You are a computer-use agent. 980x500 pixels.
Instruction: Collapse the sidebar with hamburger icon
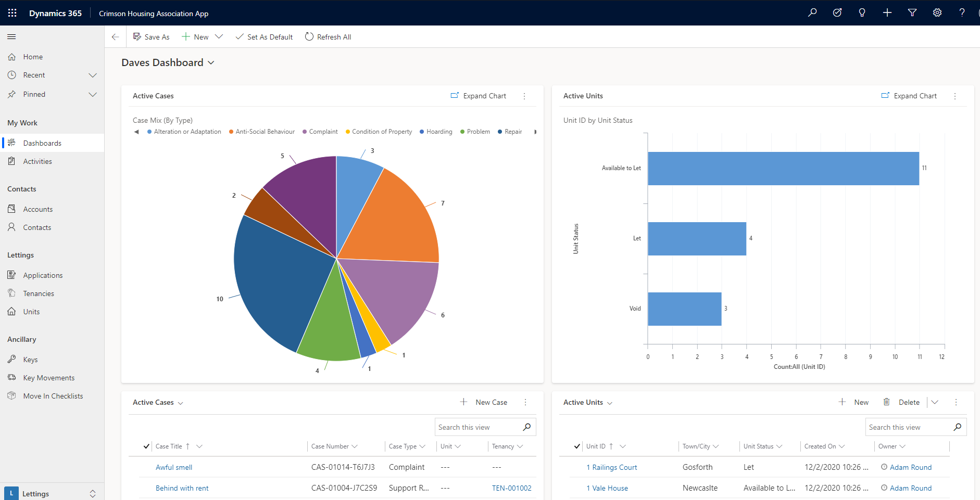(11, 37)
